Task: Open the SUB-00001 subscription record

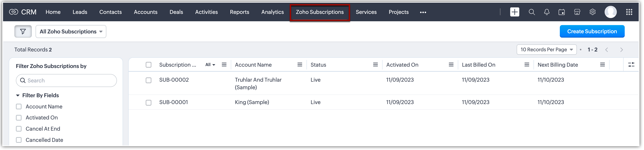Action: click(x=173, y=102)
